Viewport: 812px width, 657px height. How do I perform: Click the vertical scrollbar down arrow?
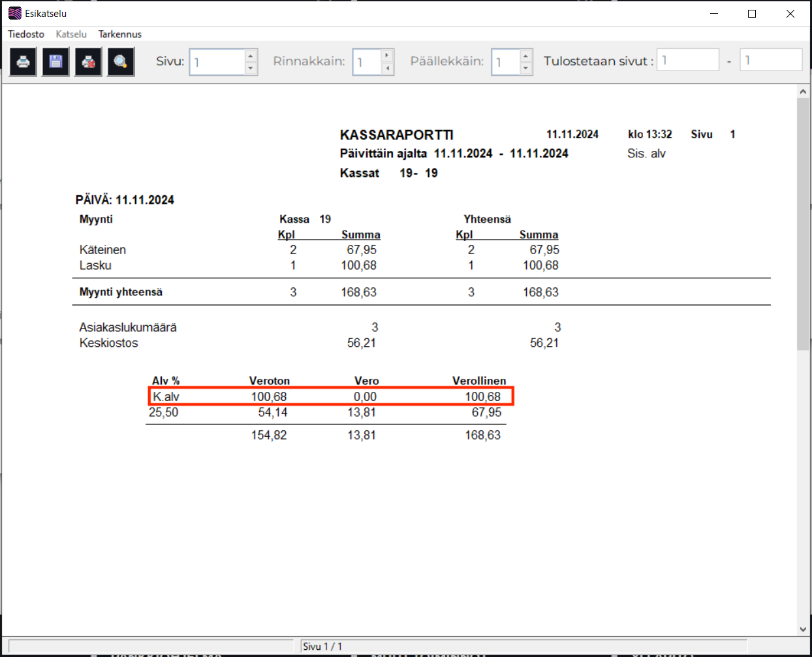coord(803,630)
